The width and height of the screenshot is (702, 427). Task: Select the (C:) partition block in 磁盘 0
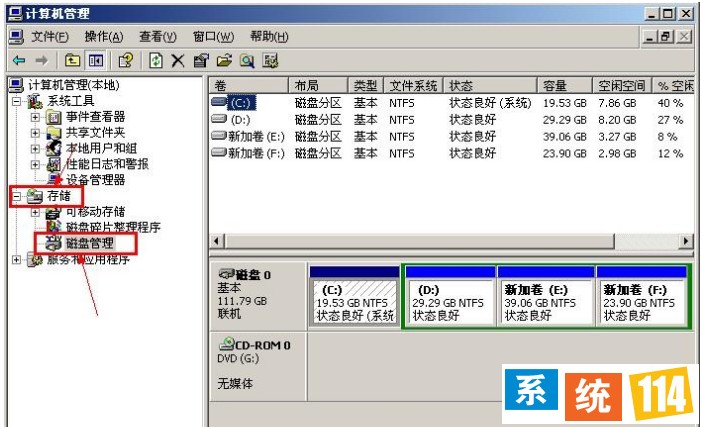(x=355, y=297)
